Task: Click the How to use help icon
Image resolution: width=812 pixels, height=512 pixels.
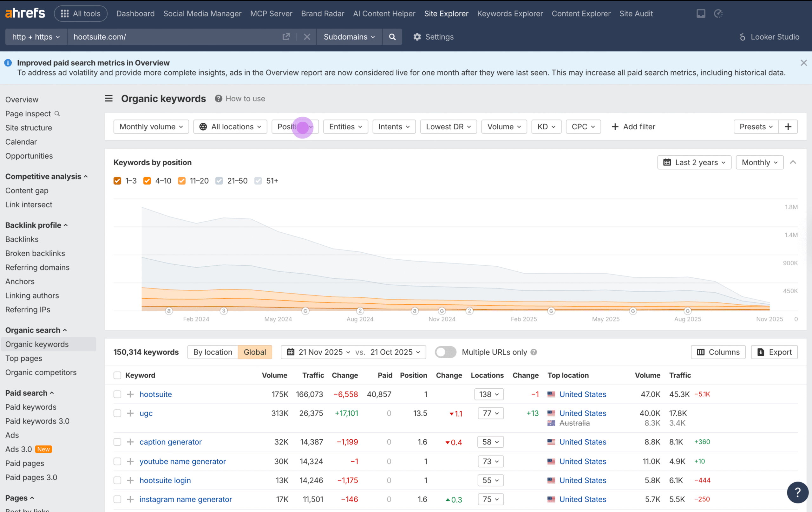Action: [x=219, y=98]
